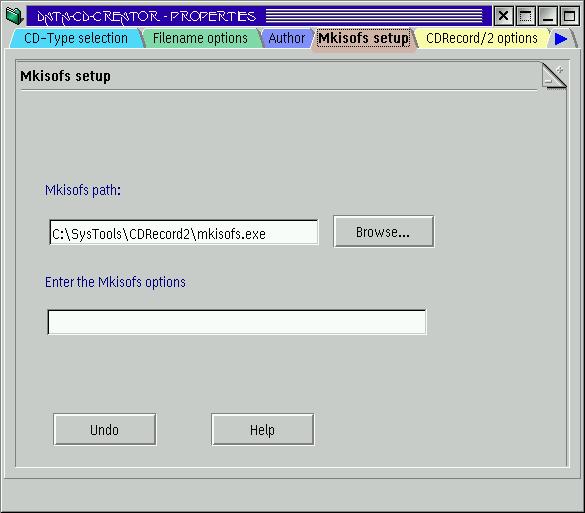The width and height of the screenshot is (585, 513).
Task: Open the Filename options tab
Action: pos(200,38)
